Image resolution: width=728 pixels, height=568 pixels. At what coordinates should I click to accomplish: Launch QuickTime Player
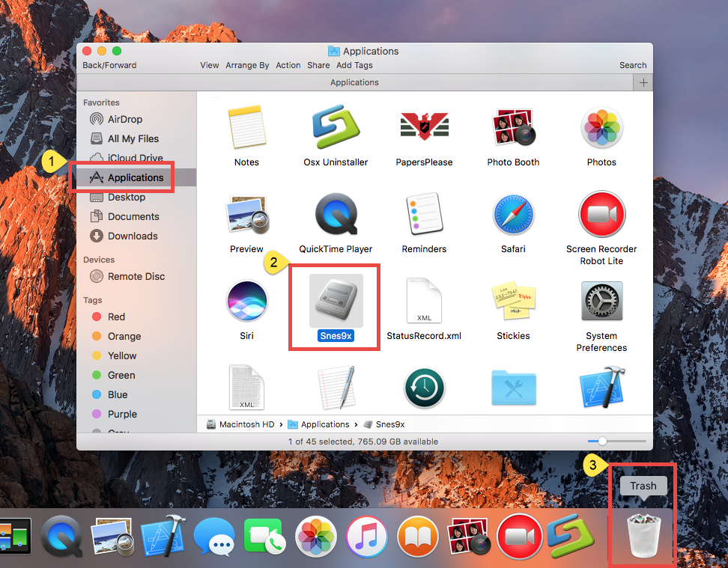point(336,214)
